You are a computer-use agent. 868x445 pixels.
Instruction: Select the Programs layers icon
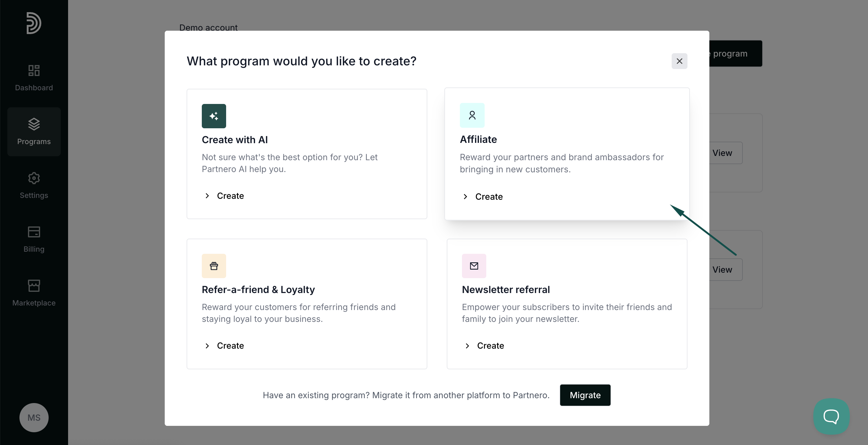pyautogui.click(x=34, y=124)
